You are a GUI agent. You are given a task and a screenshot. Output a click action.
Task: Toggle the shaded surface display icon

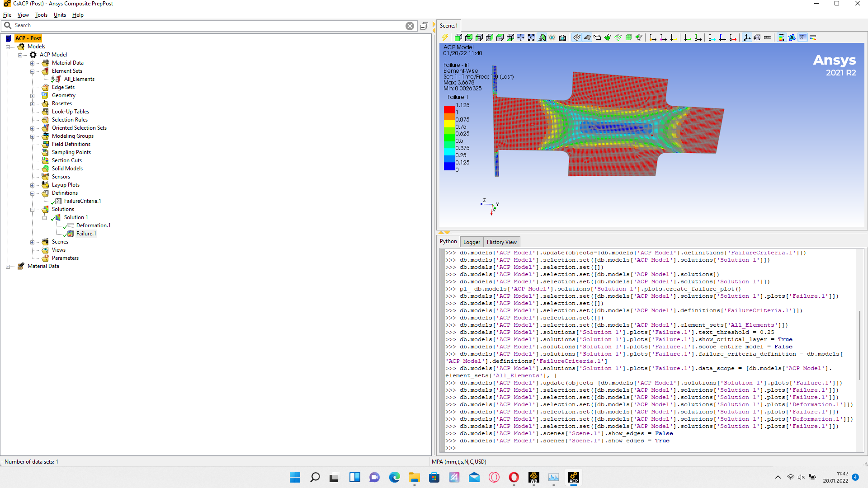coord(587,38)
